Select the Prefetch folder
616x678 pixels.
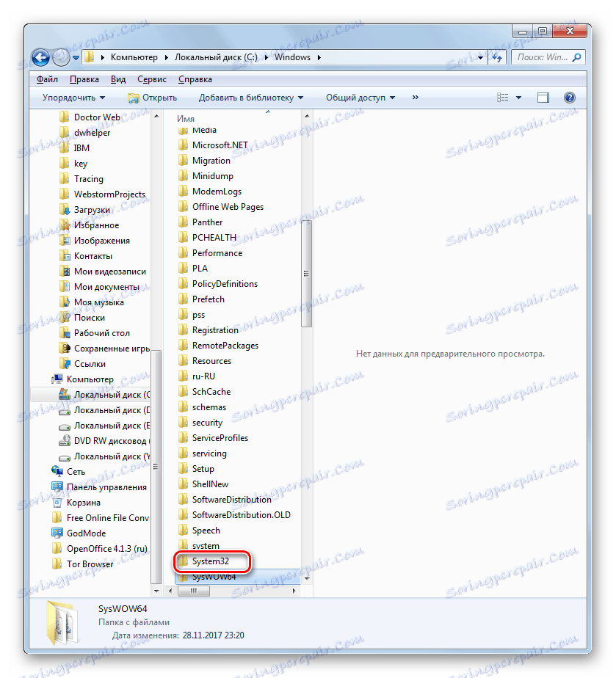201,299
